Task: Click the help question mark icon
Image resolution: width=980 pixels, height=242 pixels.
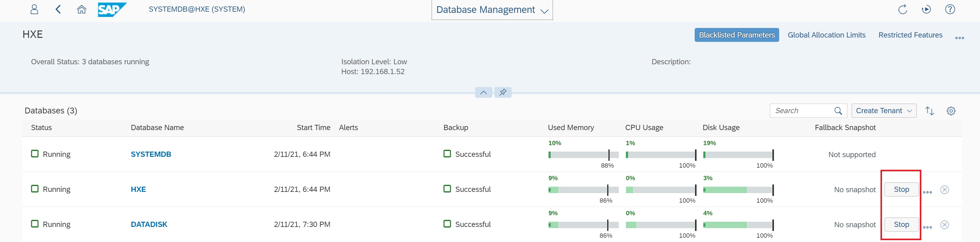Action: tap(950, 10)
